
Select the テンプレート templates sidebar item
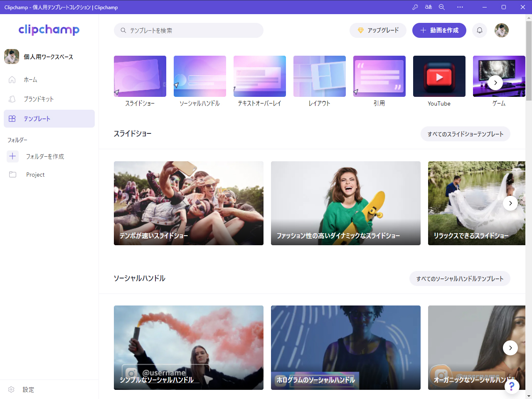tap(49, 118)
